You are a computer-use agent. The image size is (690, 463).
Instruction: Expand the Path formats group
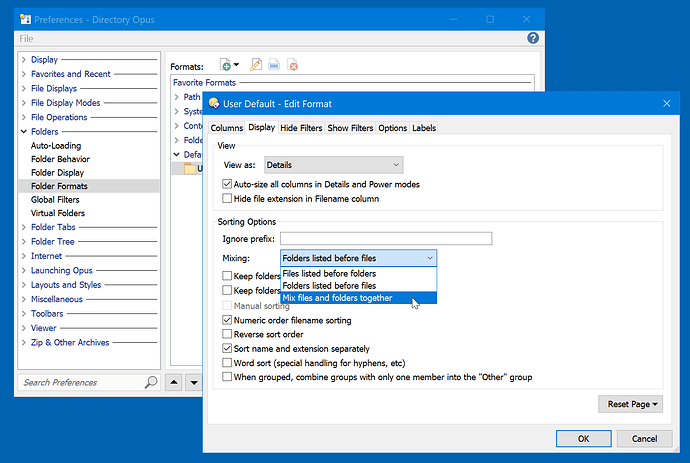click(x=176, y=97)
